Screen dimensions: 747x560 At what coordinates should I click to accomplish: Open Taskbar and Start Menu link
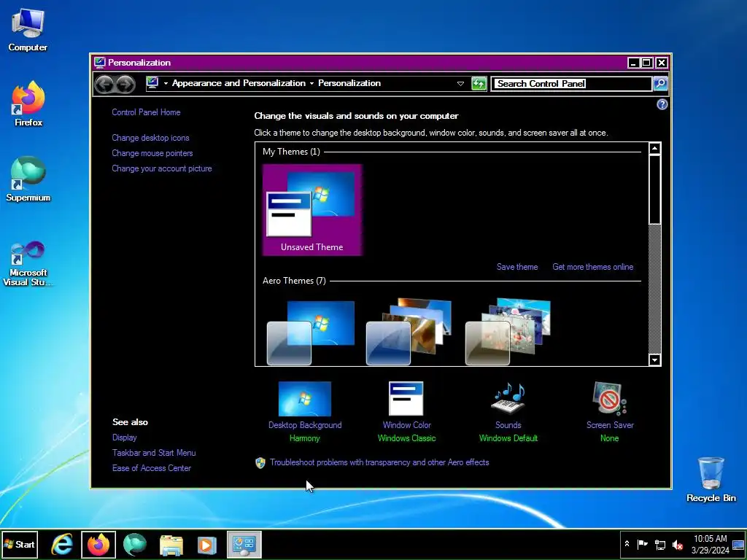pos(154,453)
